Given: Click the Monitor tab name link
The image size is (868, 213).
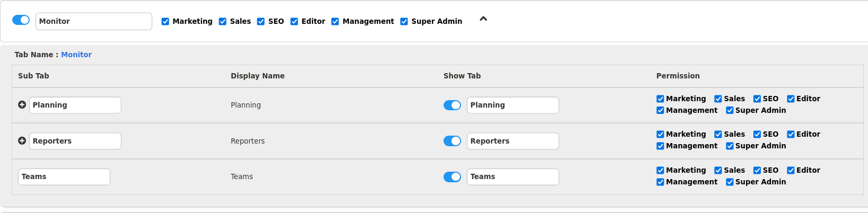Looking at the screenshot, I should click(x=76, y=55).
